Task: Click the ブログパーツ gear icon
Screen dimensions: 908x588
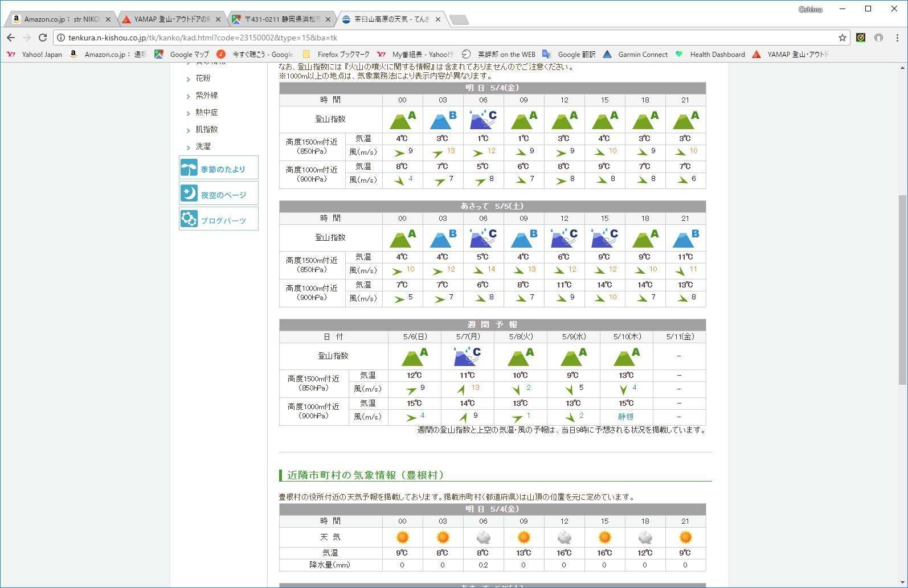Action: (x=189, y=219)
